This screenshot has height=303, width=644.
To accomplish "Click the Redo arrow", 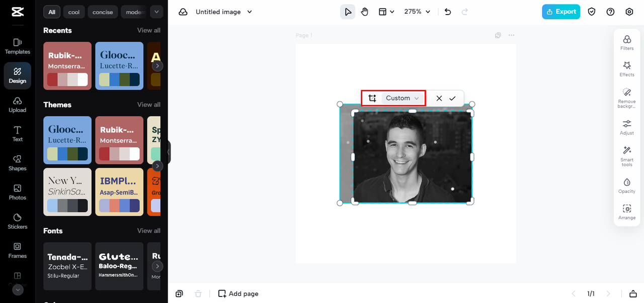I will click(x=465, y=12).
